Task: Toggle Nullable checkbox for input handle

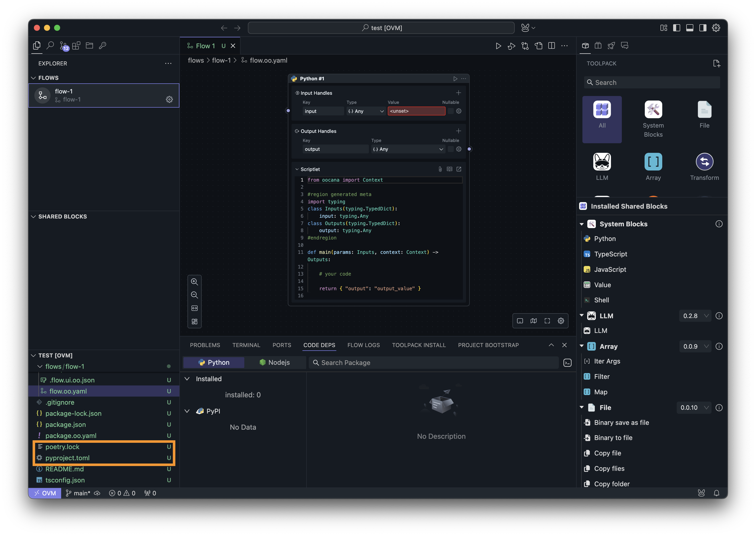Action: pyautogui.click(x=450, y=111)
